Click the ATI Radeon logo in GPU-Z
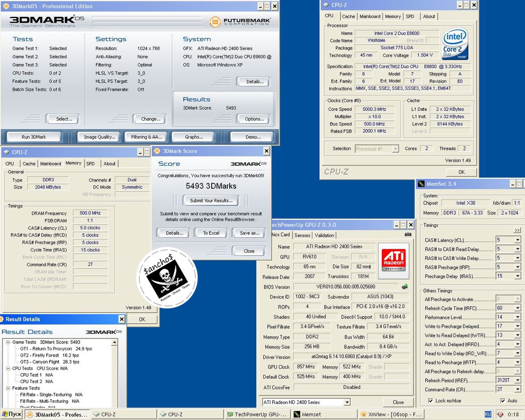 coord(394,261)
